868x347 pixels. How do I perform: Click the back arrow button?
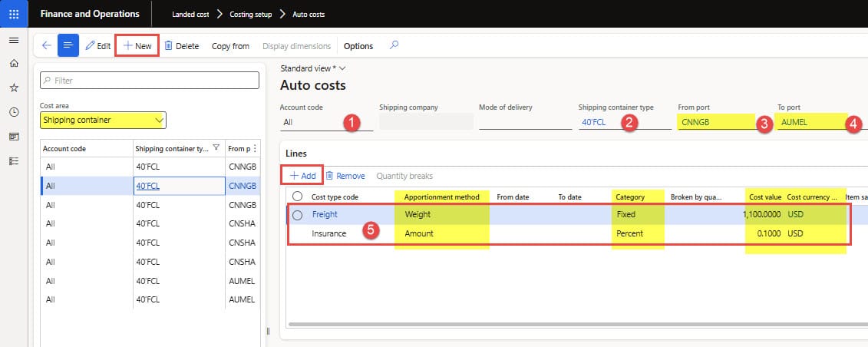click(x=46, y=46)
